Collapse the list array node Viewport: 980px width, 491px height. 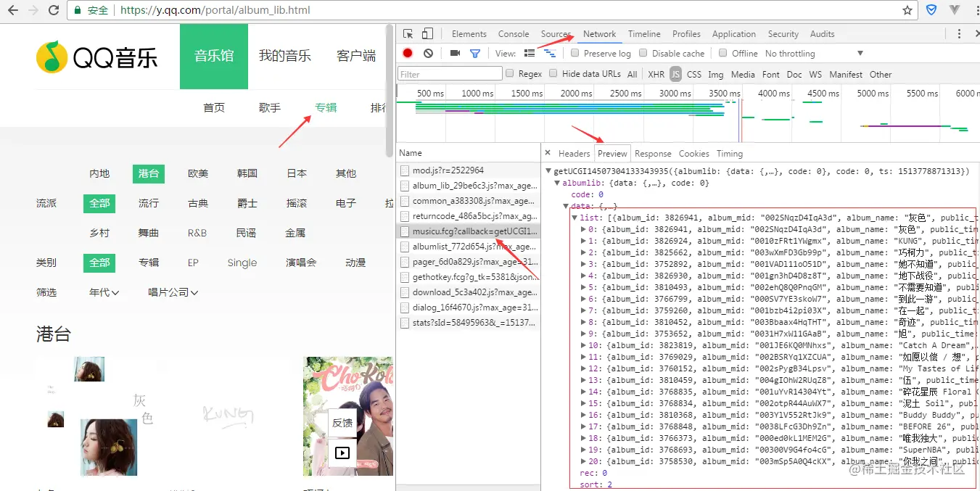point(575,218)
